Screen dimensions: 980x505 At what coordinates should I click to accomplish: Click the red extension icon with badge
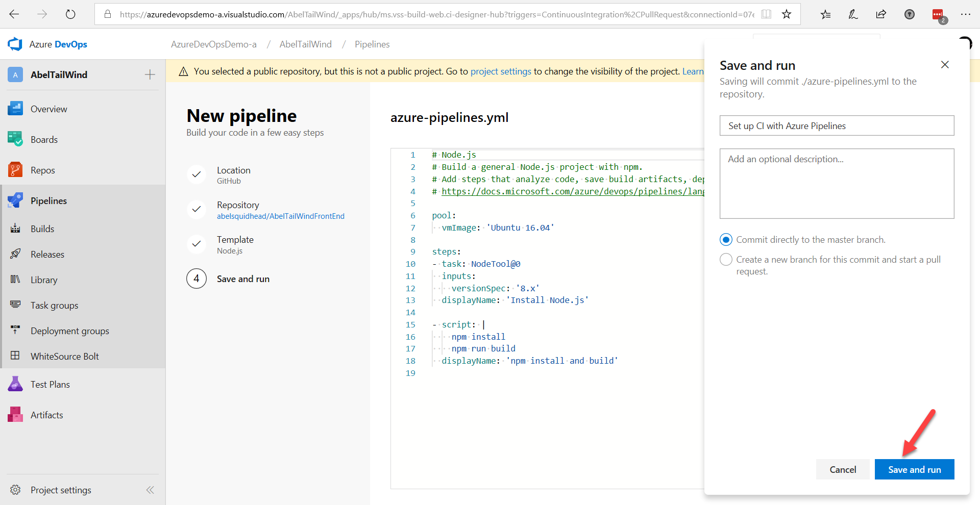tap(938, 15)
